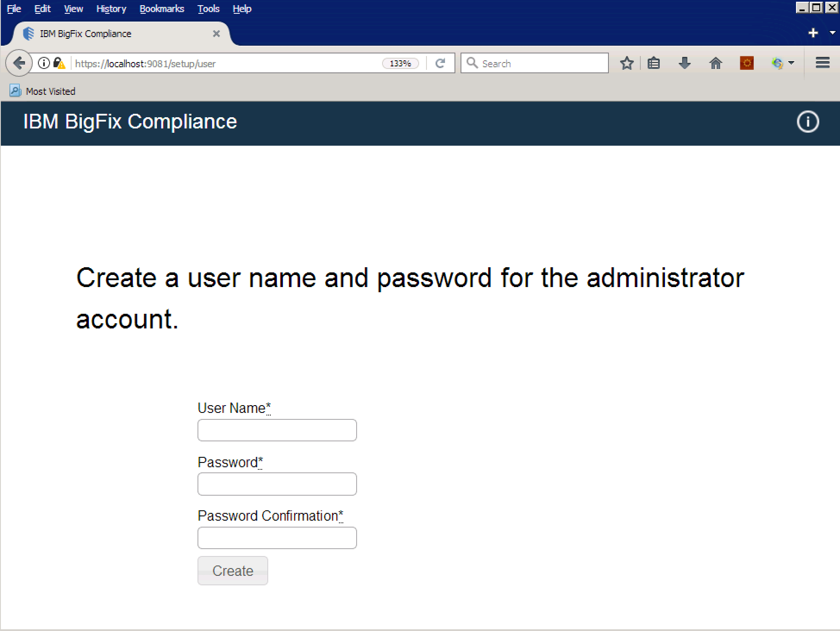Open a new tab with plus button
840x631 pixels.
813,33
